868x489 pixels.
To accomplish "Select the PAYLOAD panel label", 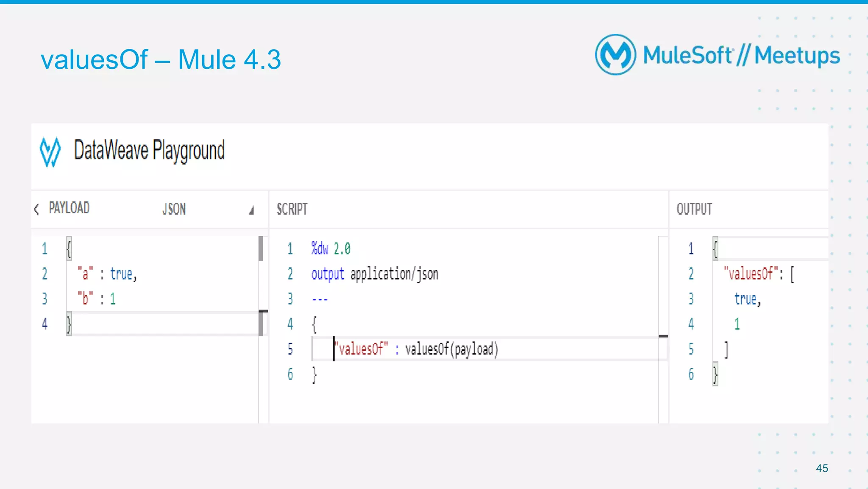I will point(69,208).
